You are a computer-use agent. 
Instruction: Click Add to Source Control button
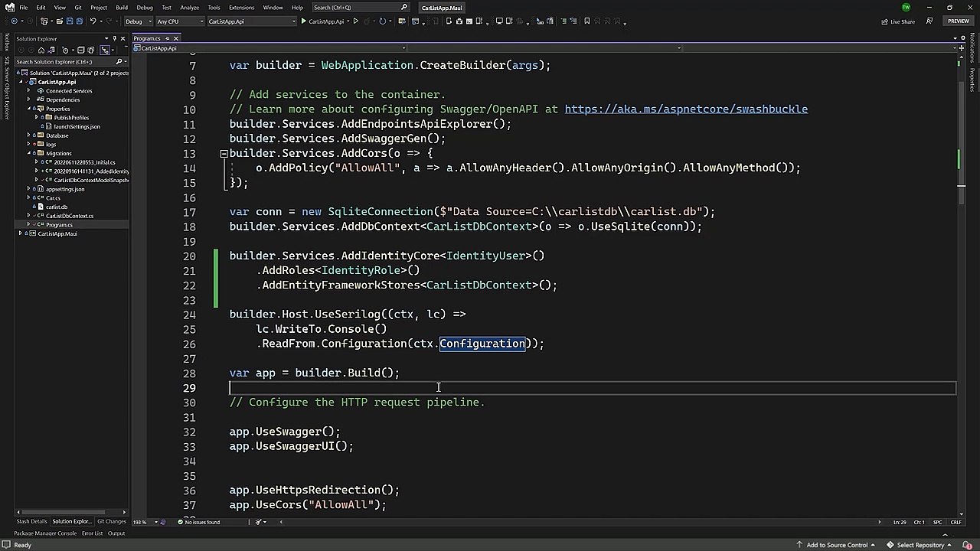coord(837,545)
